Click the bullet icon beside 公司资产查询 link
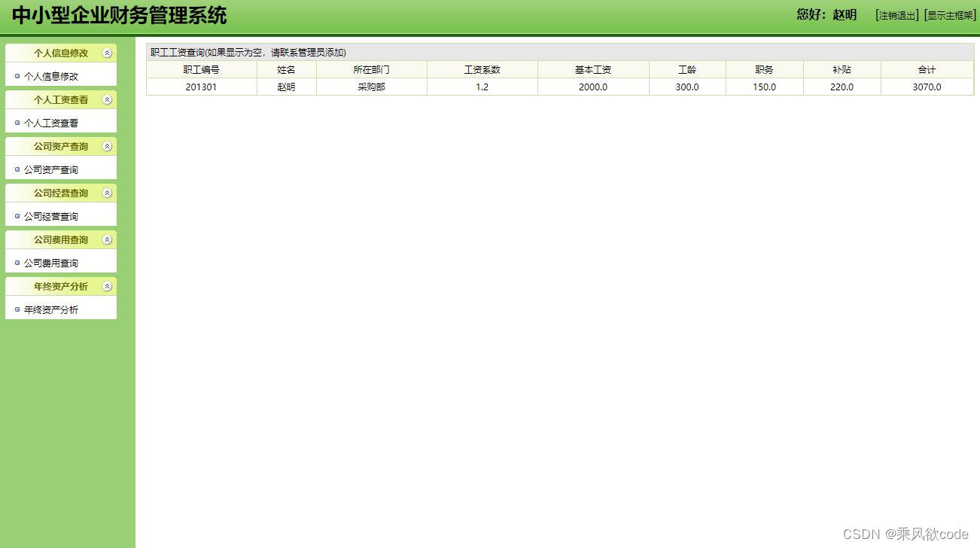The width and height of the screenshot is (980, 548). 17,169
